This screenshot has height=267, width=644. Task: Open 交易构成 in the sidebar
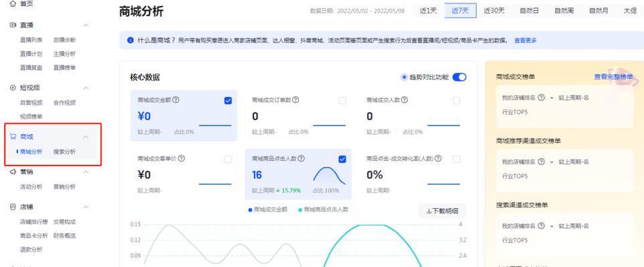64,222
